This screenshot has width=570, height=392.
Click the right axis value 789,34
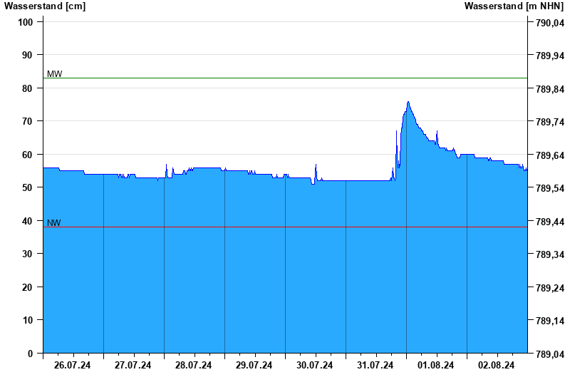click(550, 254)
